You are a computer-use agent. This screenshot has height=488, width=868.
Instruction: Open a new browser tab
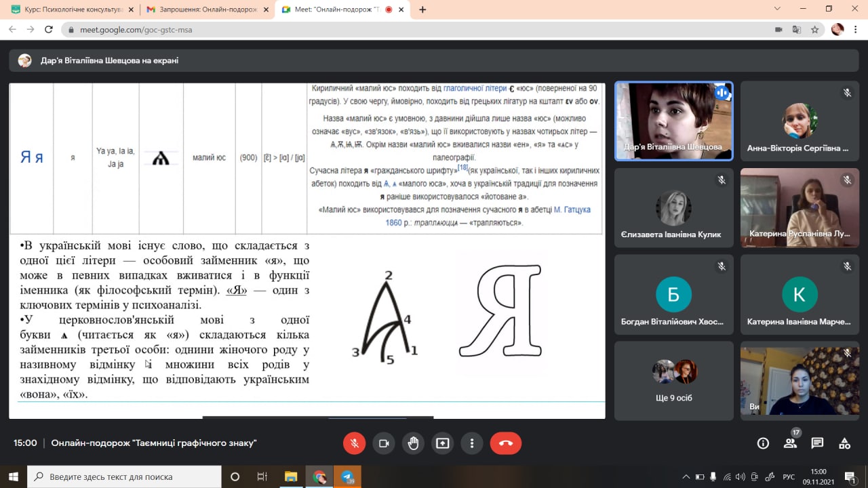click(423, 9)
